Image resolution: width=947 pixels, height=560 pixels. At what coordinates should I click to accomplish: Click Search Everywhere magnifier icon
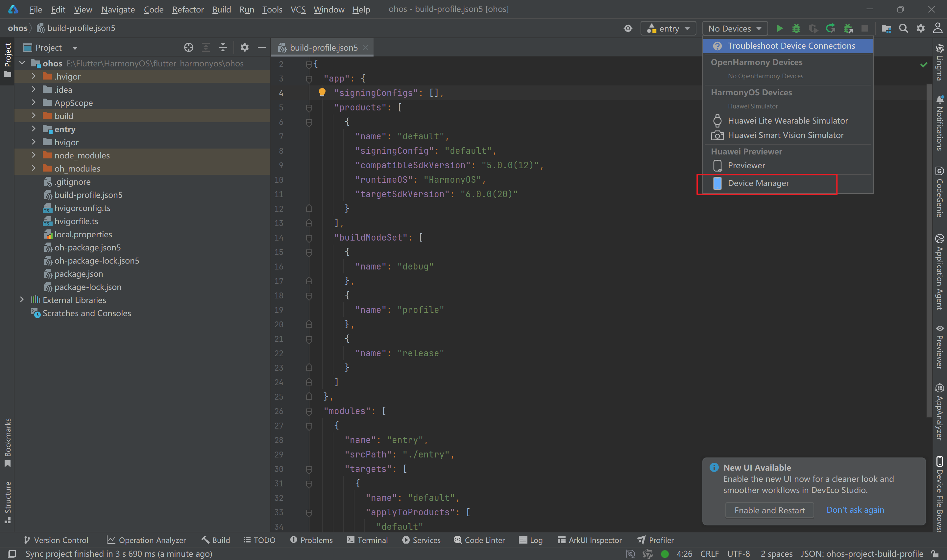point(903,28)
